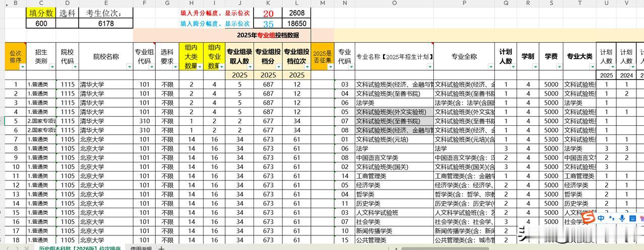Open filter dropdown for 院校代码 column
The height and width of the screenshot is (250, 644).
tap(75, 67)
